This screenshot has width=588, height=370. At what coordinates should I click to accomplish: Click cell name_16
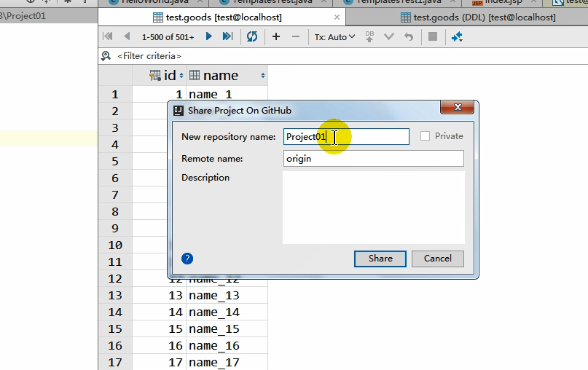[x=227, y=346]
